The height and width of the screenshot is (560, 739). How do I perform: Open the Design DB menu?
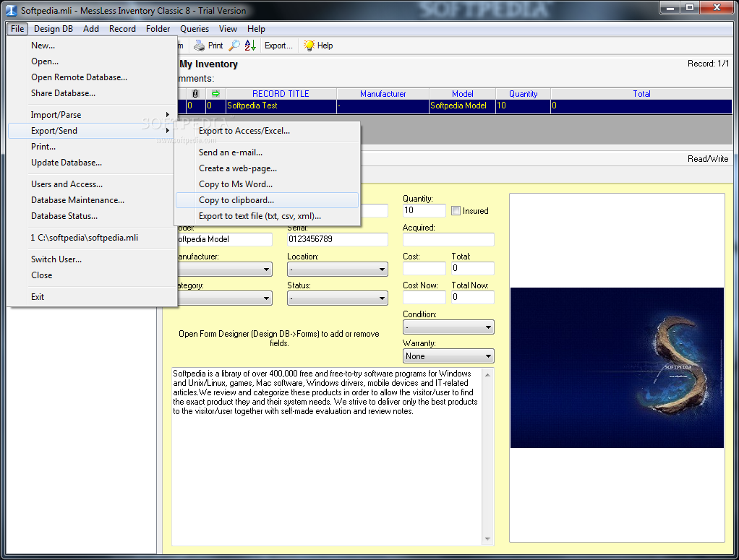click(x=54, y=29)
